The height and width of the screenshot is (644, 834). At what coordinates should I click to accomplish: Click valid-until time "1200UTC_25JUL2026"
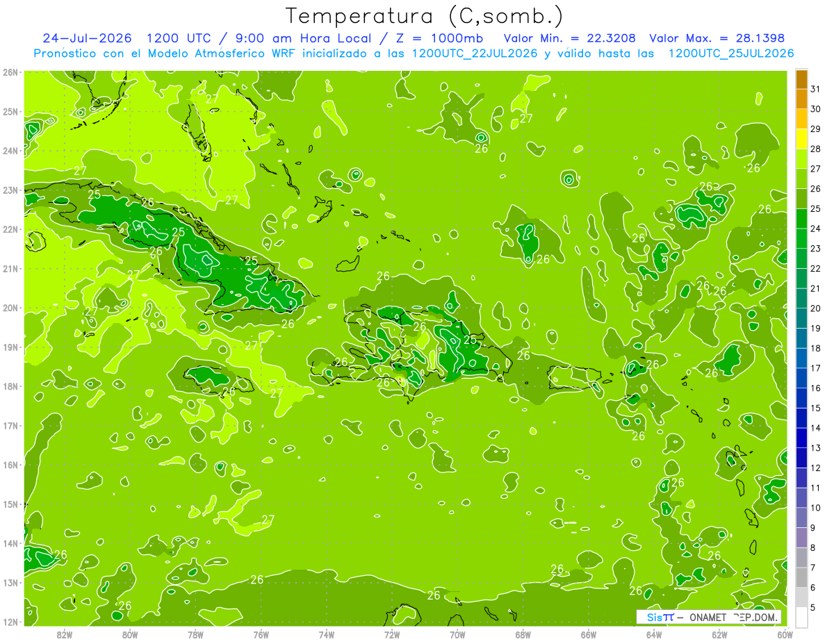point(731,53)
